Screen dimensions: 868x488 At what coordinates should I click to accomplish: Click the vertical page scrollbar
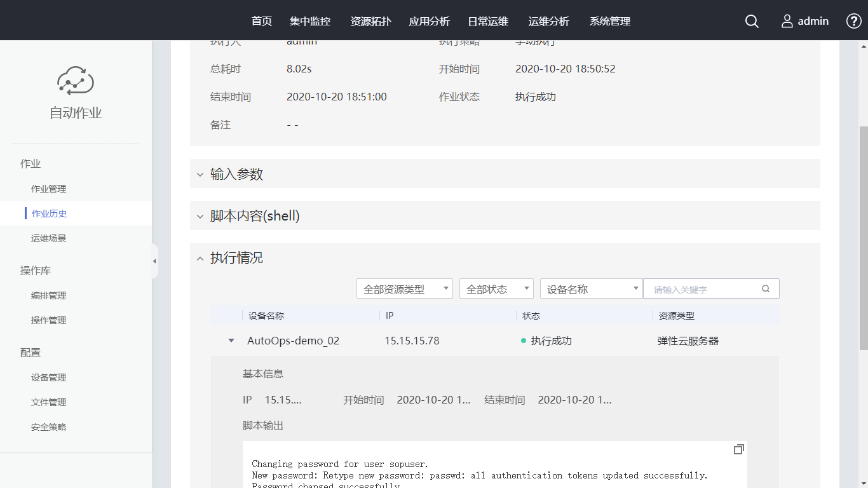coord(863,237)
